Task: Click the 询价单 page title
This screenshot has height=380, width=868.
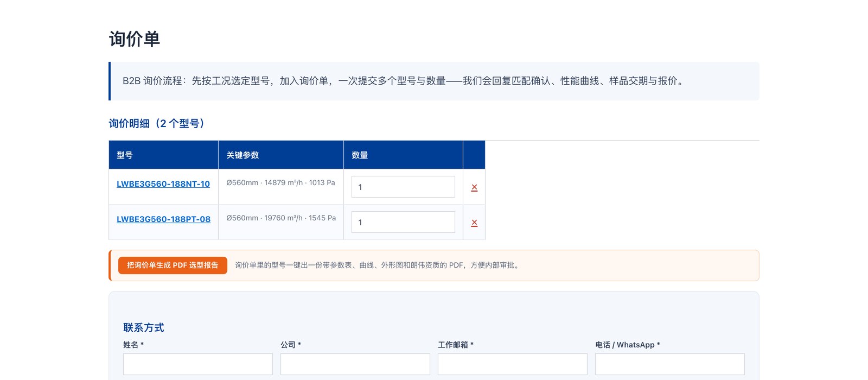Action: (134, 39)
